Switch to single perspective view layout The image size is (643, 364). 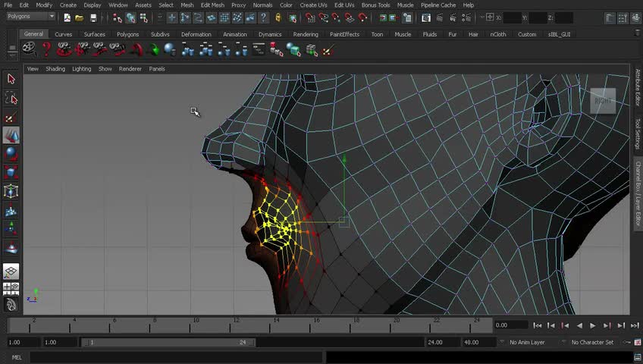(x=11, y=271)
